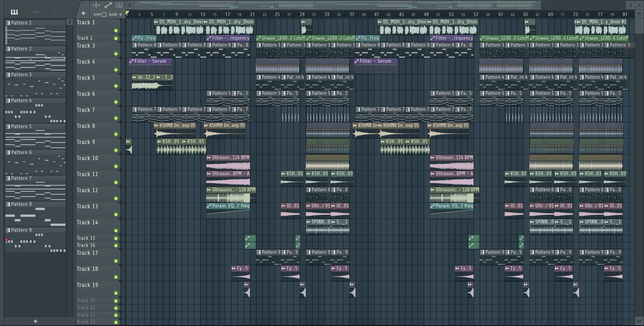Viewport: 644px width, 326px height.
Task: Click the piano-roll icon of Pattern 9
Action: [x=8, y=230]
